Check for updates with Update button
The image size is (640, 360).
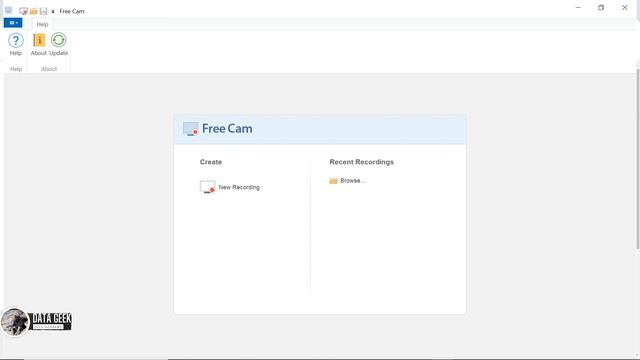[x=58, y=44]
